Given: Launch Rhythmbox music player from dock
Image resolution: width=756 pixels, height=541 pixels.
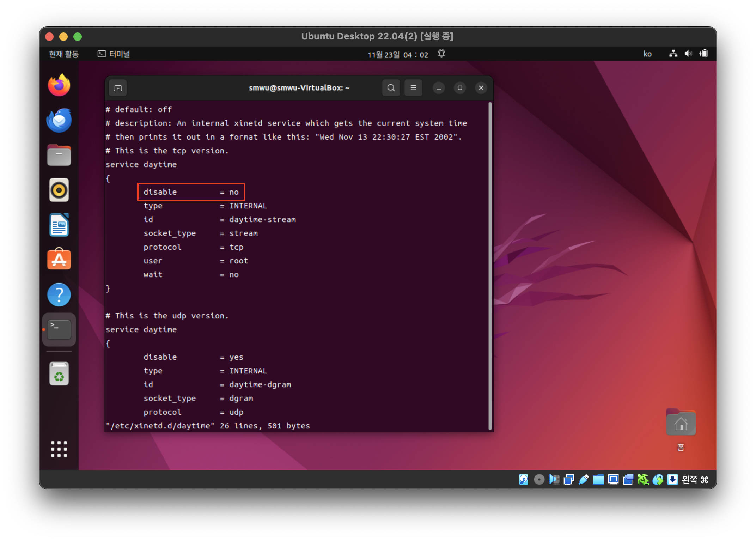Looking at the screenshot, I should 59,190.
